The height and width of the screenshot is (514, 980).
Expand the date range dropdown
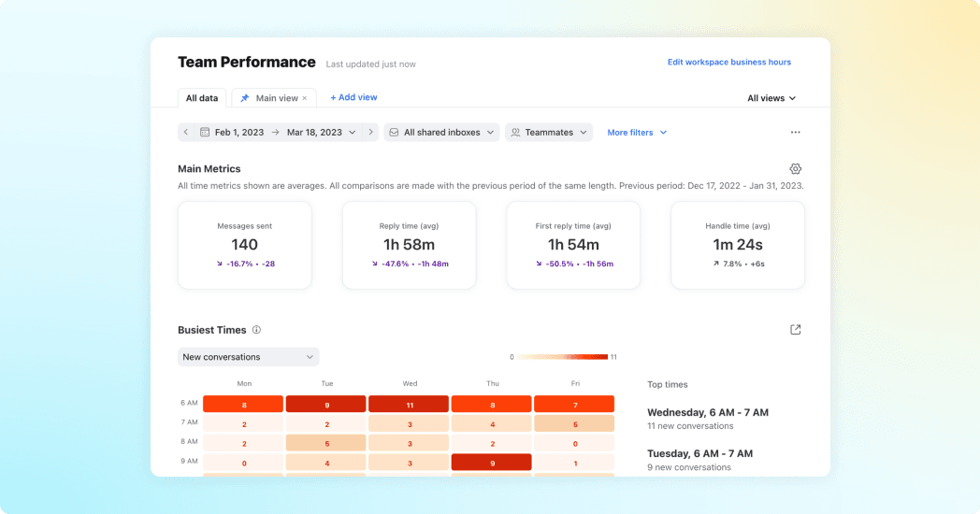(353, 133)
